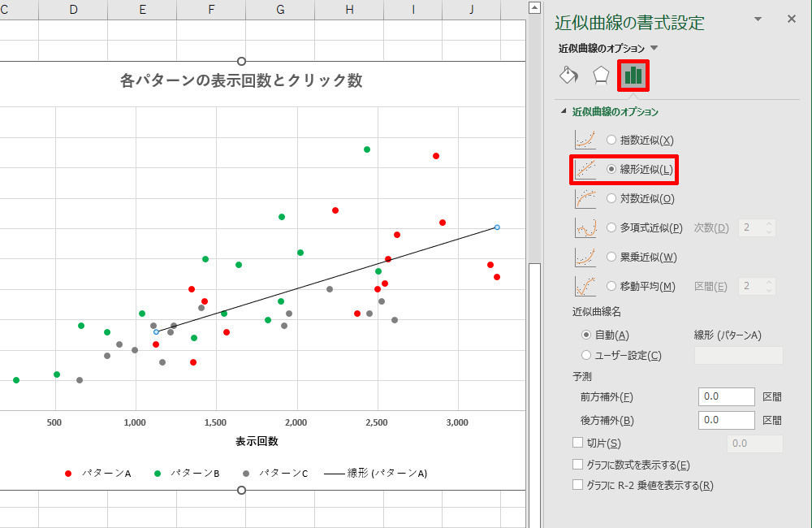Viewport: 812px width, 528px height.
Task: Click the black linear trendline on chart
Action: pos(326,279)
